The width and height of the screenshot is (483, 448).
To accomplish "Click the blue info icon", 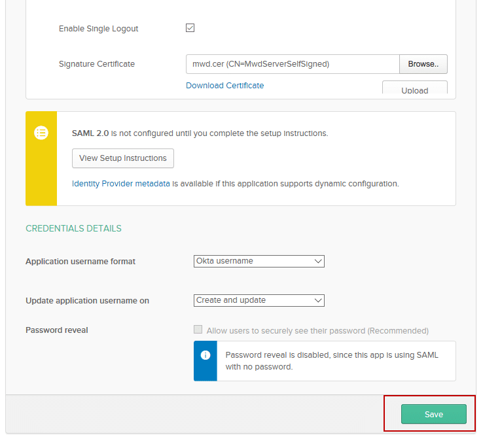I will (205, 355).
